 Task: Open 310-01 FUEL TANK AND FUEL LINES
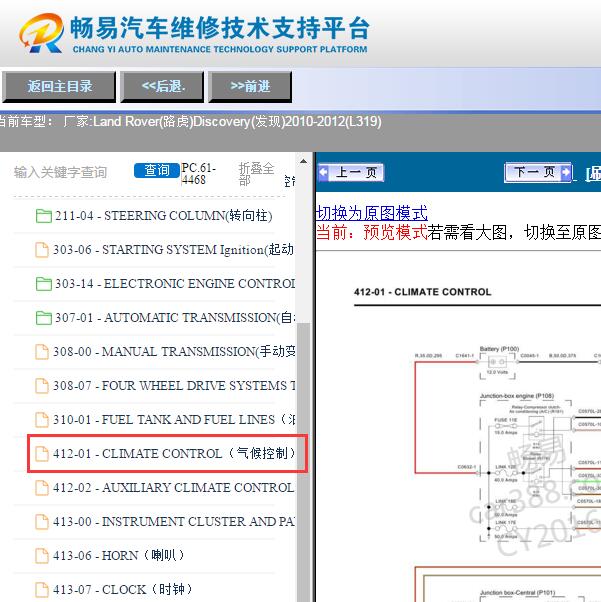[174, 420]
